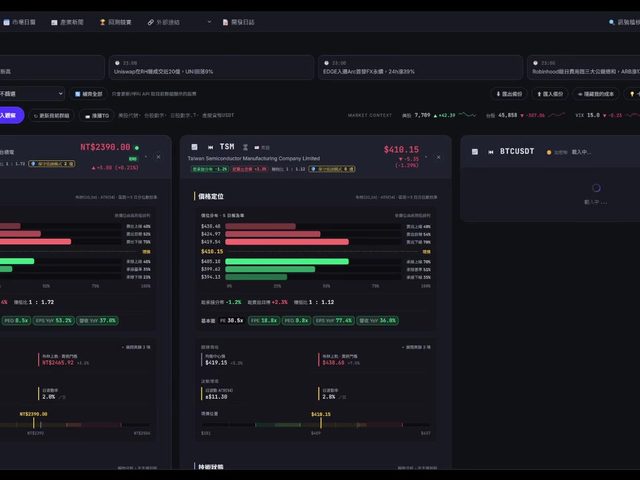640x480 pixels.
Task: Open the filter dropdown left of the blue checkbox button
Action: [32, 93]
